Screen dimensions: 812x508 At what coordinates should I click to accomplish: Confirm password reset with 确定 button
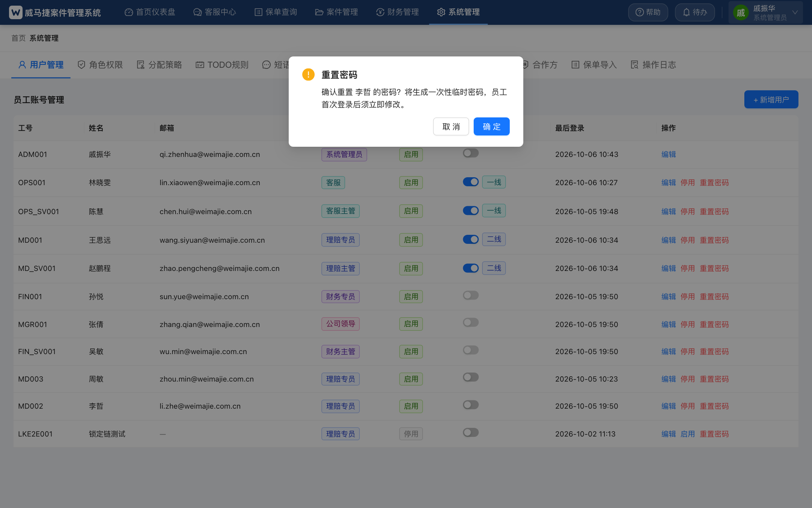coord(492,126)
